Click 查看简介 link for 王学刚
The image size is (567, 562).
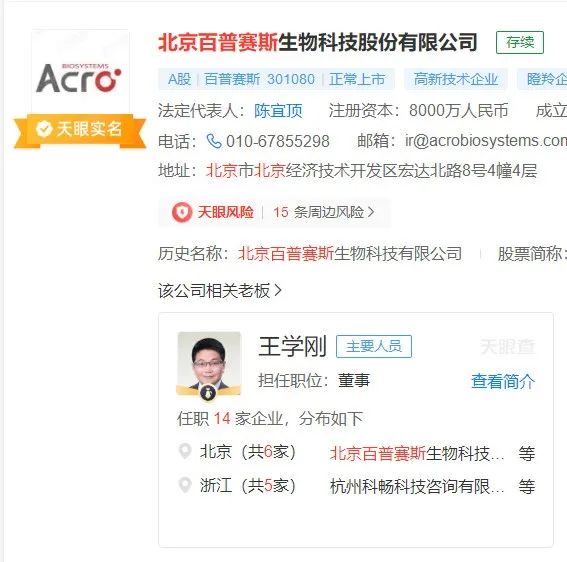(x=503, y=381)
